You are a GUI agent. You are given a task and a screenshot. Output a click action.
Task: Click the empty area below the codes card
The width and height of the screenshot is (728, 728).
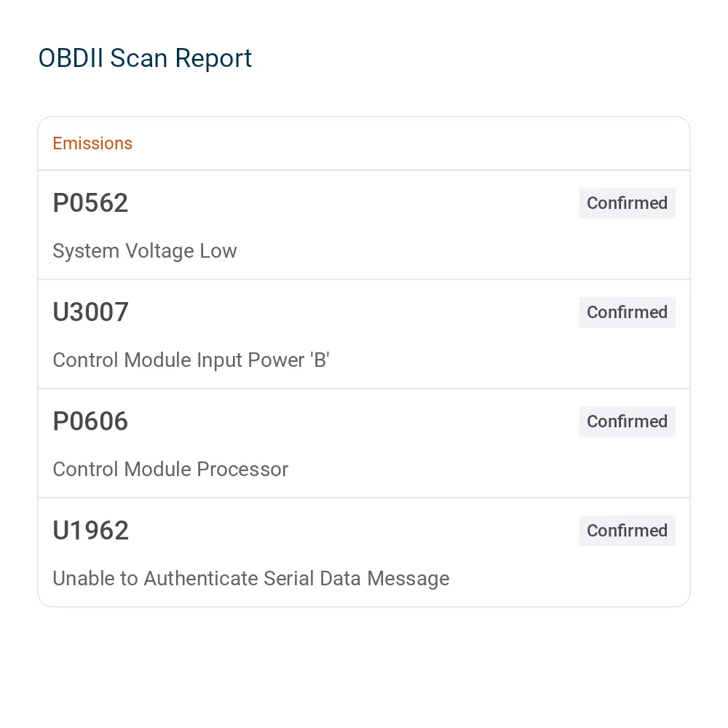click(364, 664)
